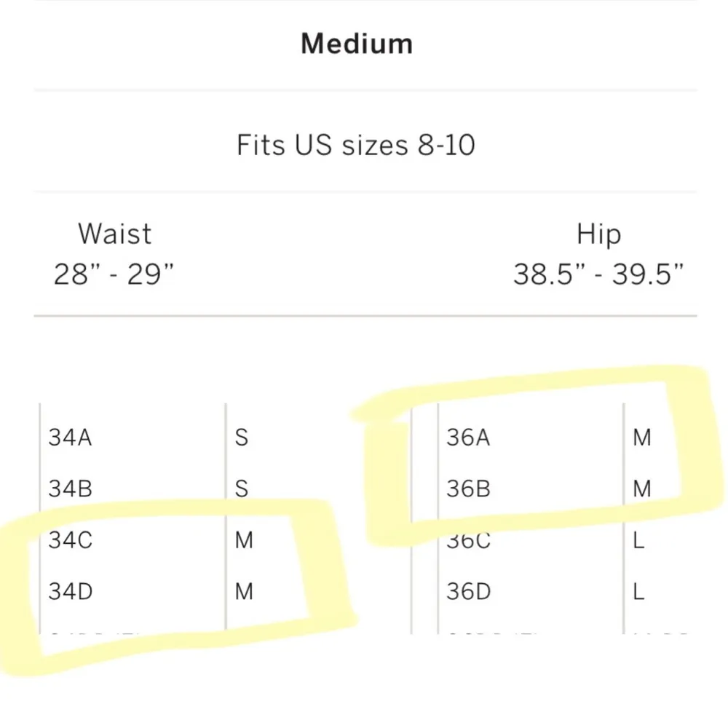Click the 34C bra size cell

[71, 541]
